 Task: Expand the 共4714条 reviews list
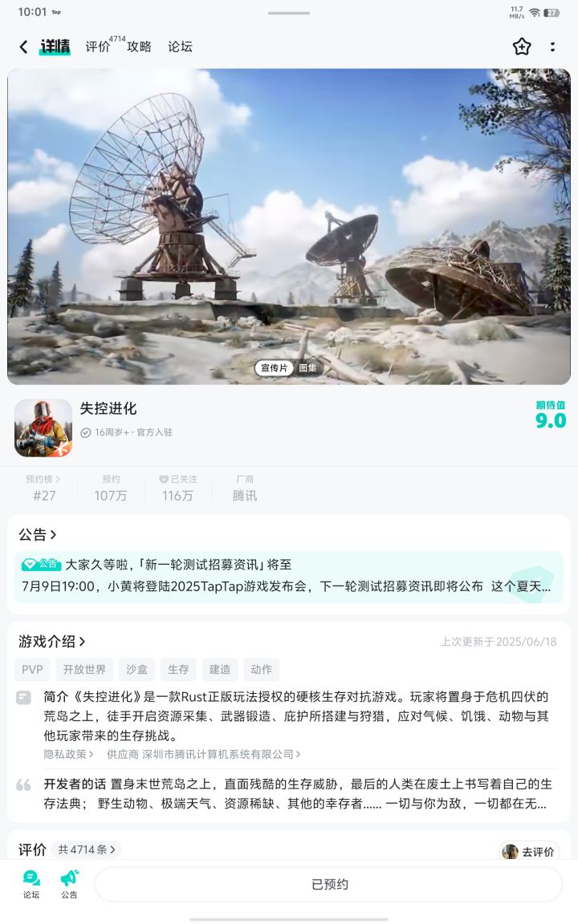[x=86, y=849]
